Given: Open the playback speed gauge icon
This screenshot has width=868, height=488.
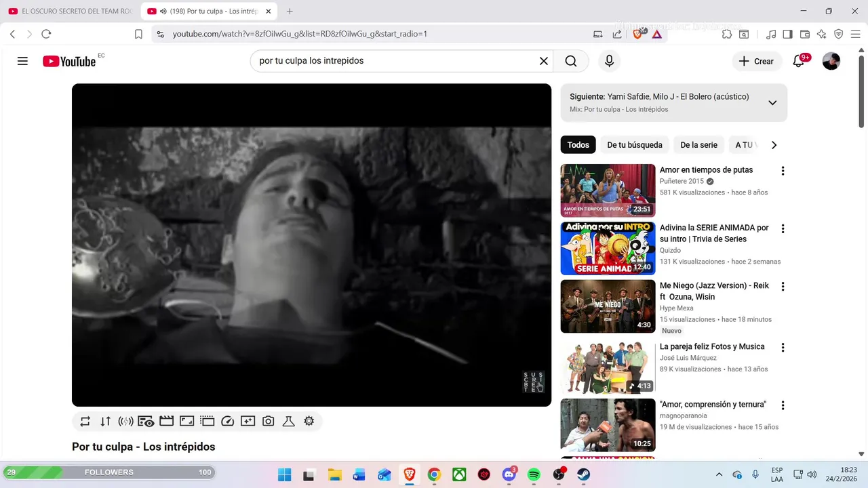Looking at the screenshot, I should coord(227,422).
